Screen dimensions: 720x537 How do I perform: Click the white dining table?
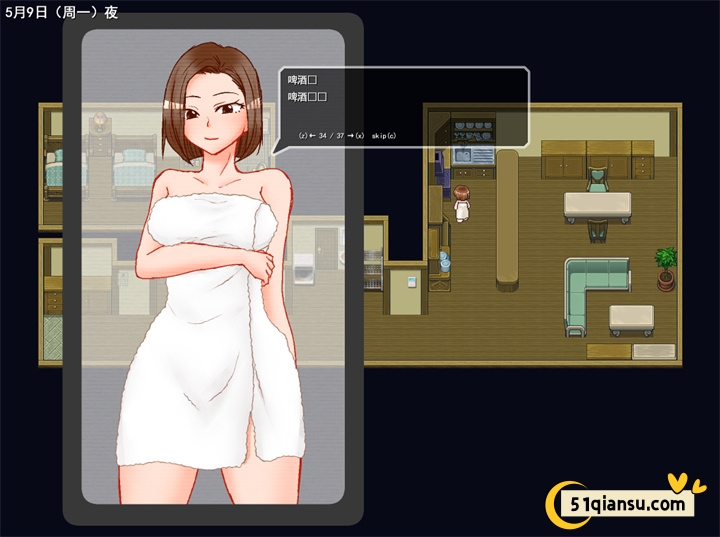(x=597, y=206)
